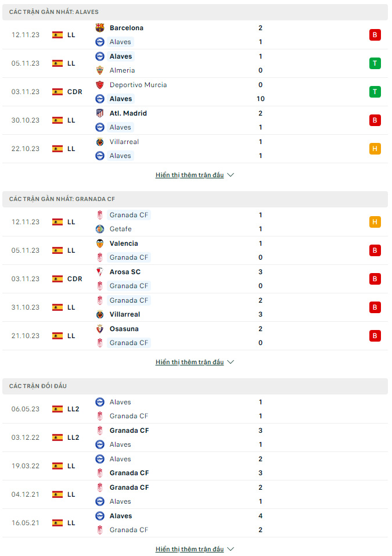392x556 pixels.
Task: Click the Atl. Madrid crest icon
Action: click(100, 113)
